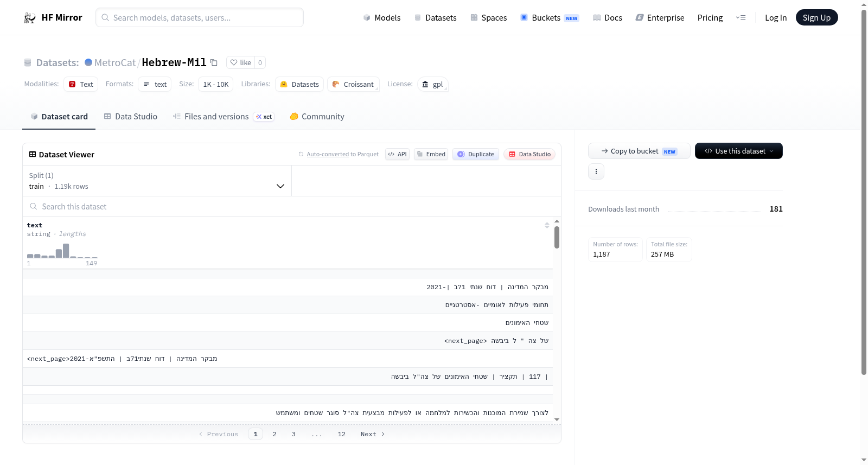The height and width of the screenshot is (465, 868).
Task: Click the Embed button
Action: point(431,154)
